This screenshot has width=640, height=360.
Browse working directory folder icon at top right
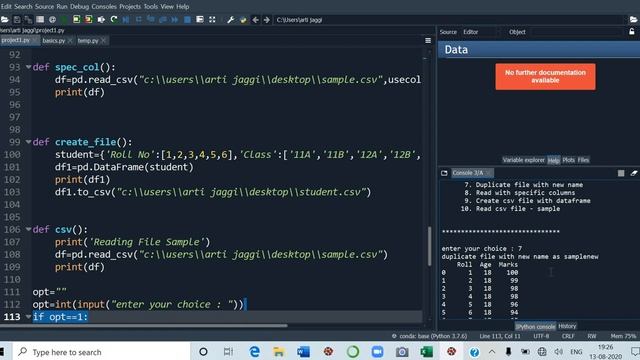[x=633, y=20]
